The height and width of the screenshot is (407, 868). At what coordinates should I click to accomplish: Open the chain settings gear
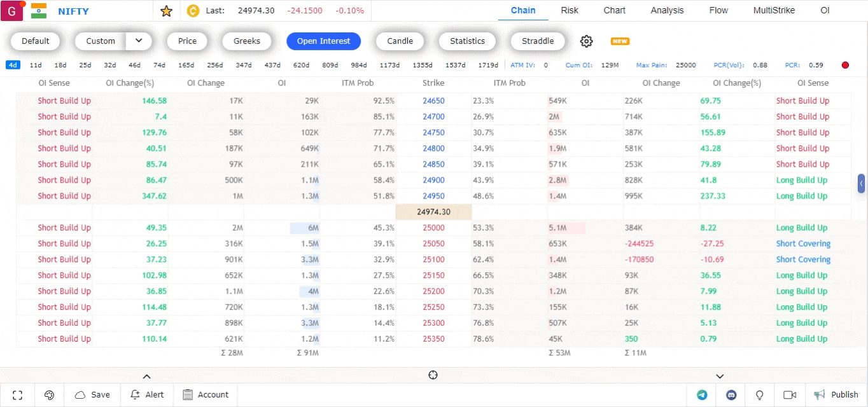pos(586,41)
